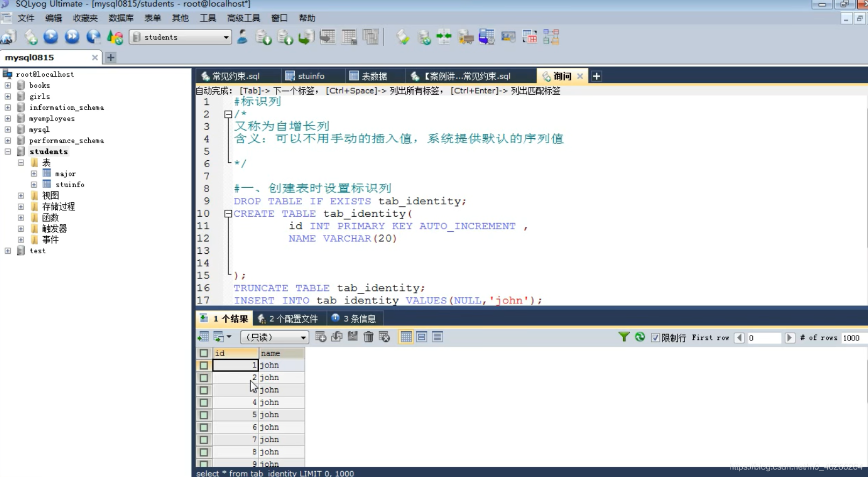
Task: Run all queries with double-arrow icon
Action: (72, 37)
